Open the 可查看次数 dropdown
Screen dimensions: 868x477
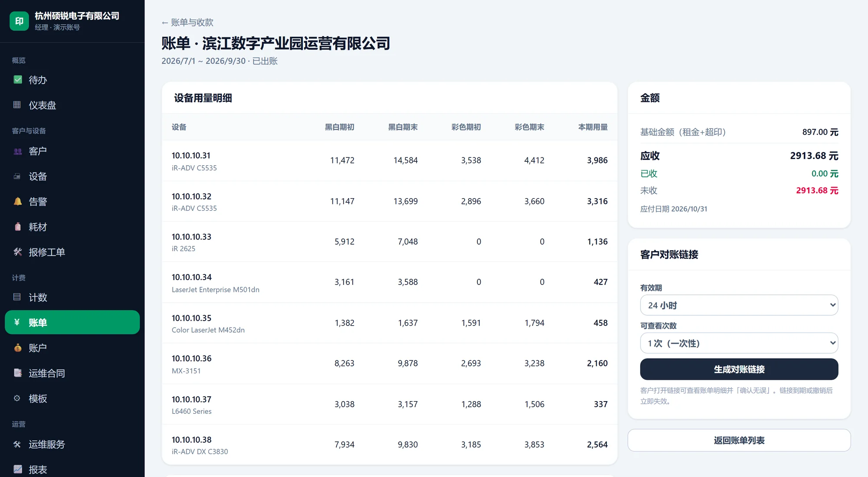click(x=739, y=343)
